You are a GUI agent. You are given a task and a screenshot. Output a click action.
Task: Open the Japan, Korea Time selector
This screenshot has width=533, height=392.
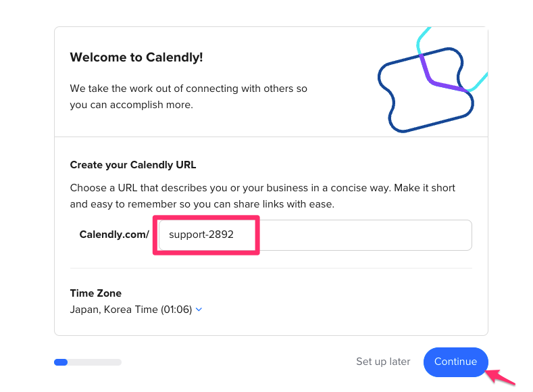[136, 310]
